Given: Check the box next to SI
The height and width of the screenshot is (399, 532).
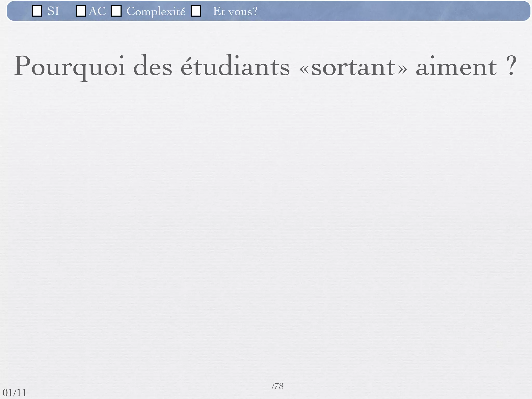Looking at the screenshot, I should click(37, 11).
